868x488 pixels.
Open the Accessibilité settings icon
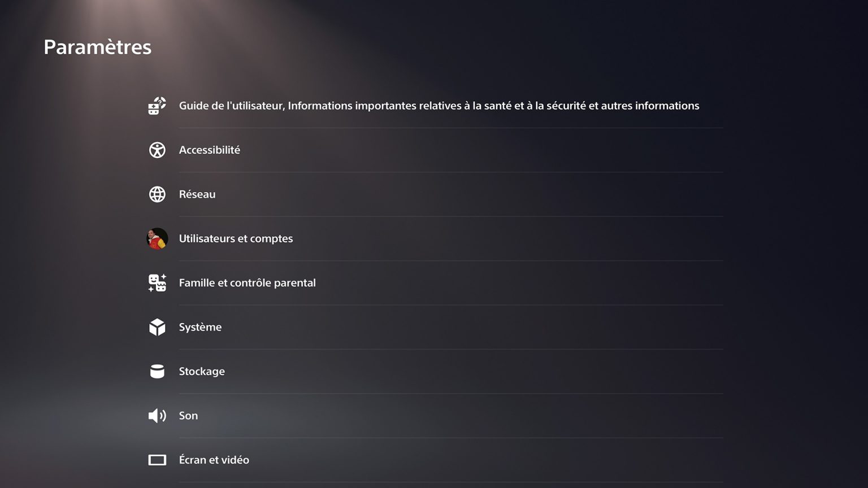tap(157, 150)
